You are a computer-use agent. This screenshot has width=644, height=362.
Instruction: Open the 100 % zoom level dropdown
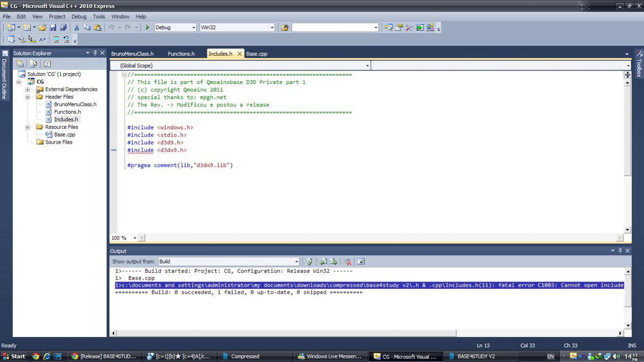[135, 238]
